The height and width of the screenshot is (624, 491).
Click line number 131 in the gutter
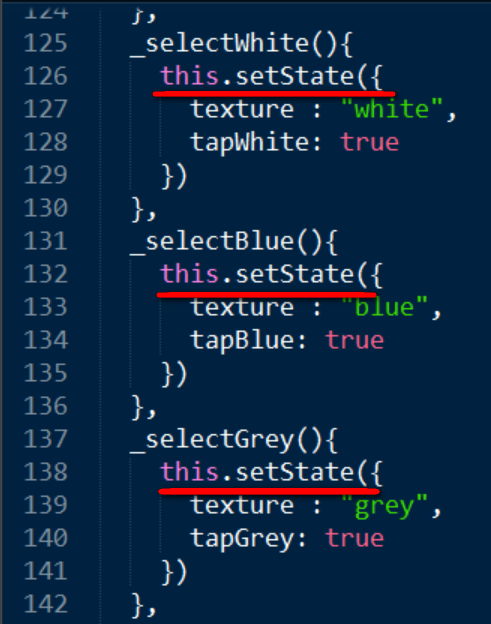pyautogui.click(x=46, y=241)
